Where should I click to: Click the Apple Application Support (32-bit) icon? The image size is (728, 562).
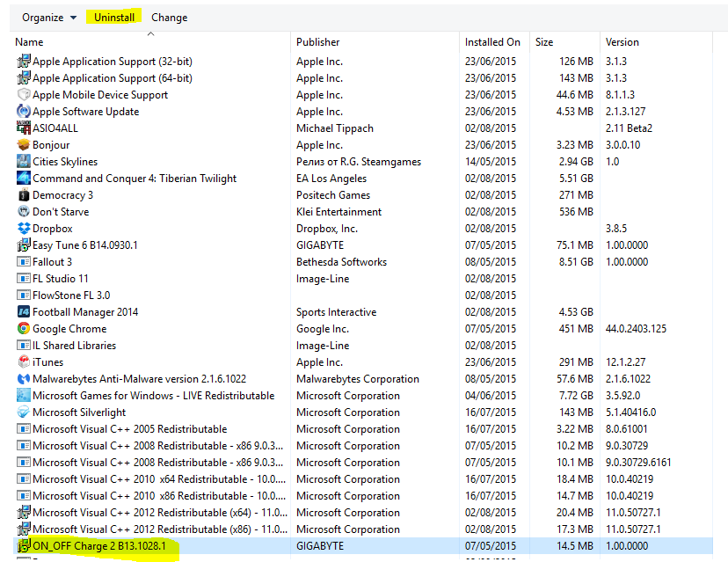(24, 62)
